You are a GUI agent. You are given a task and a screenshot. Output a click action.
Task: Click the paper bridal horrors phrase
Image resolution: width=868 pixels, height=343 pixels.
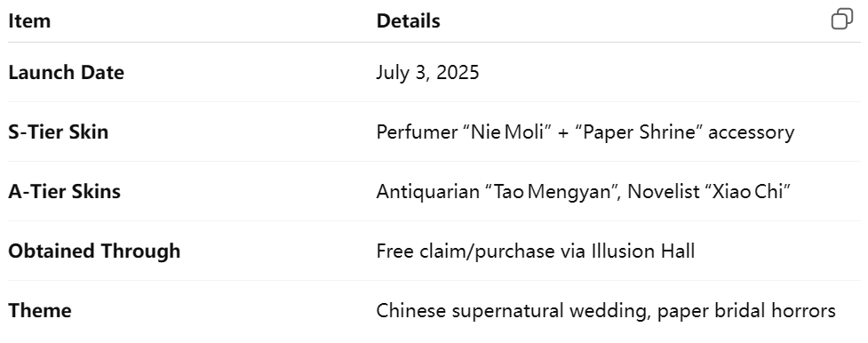coord(746,311)
